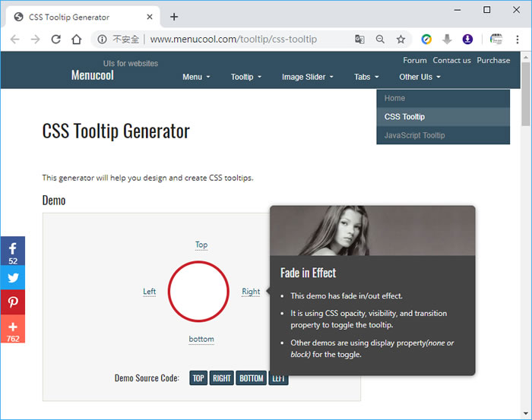This screenshot has height=420, width=532.
Task: Share on Facebook sidebar button
Action: coord(13,251)
